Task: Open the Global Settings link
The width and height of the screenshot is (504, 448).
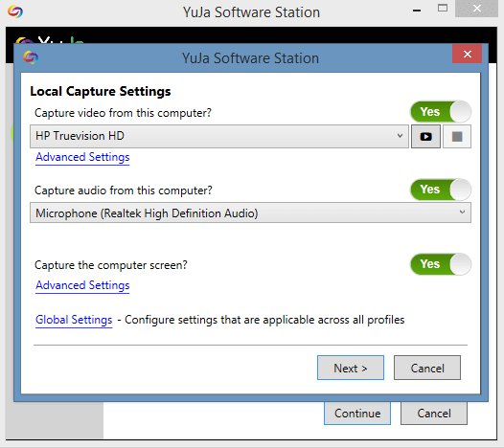Action: pos(74,320)
